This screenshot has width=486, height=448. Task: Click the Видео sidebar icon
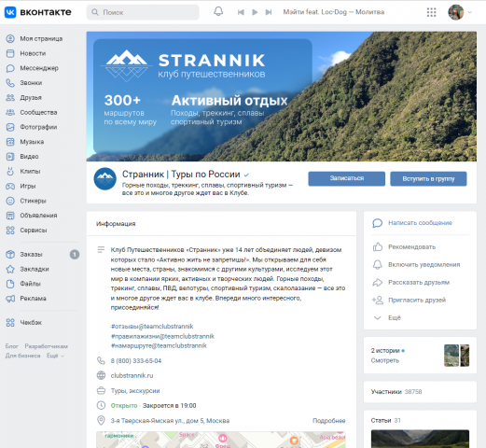[10, 157]
